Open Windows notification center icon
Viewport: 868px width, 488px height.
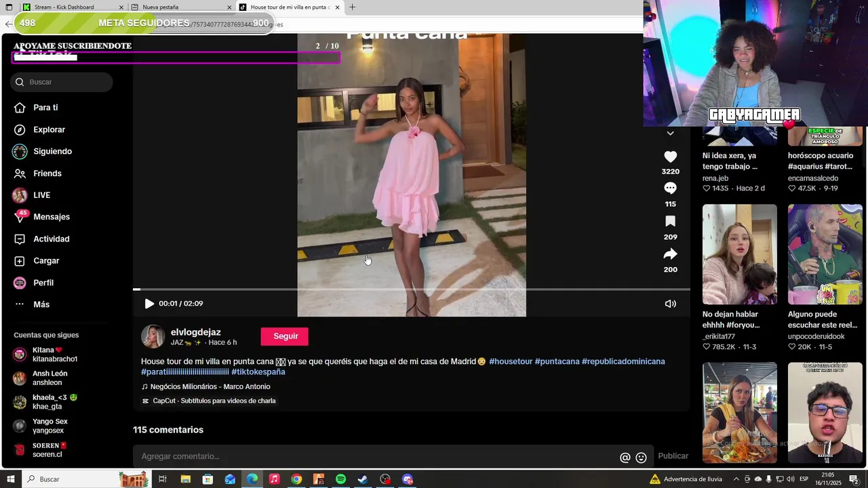click(854, 479)
